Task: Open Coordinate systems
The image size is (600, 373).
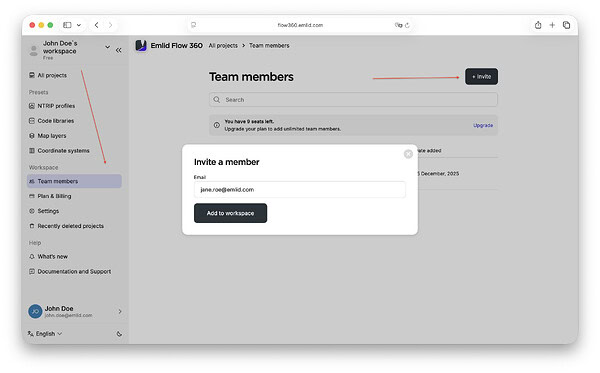Action: coord(64,151)
